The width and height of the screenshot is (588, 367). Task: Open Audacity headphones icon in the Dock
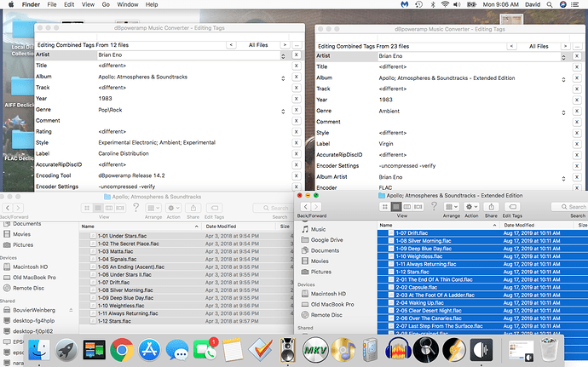(398, 350)
